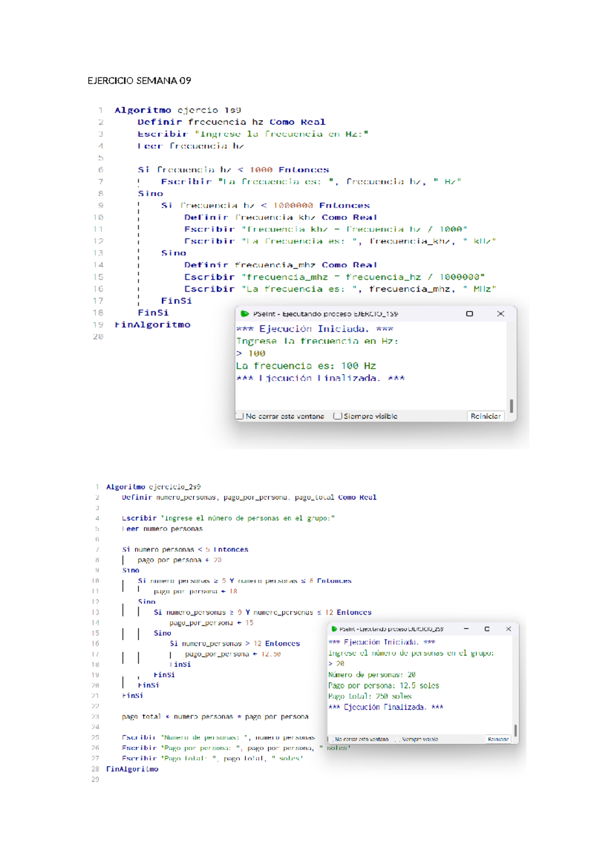
Task: Click the 'Algoritmo ejercicio_2s9' code line
Action: click(153, 487)
